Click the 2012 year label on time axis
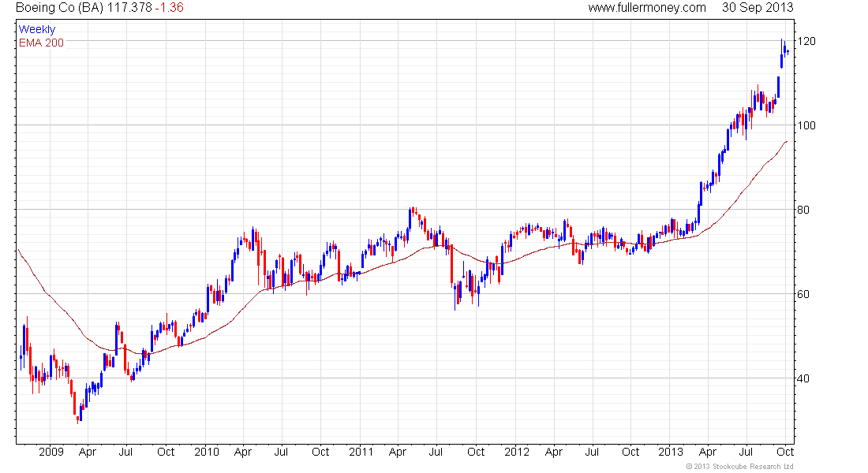 click(517, 452)
